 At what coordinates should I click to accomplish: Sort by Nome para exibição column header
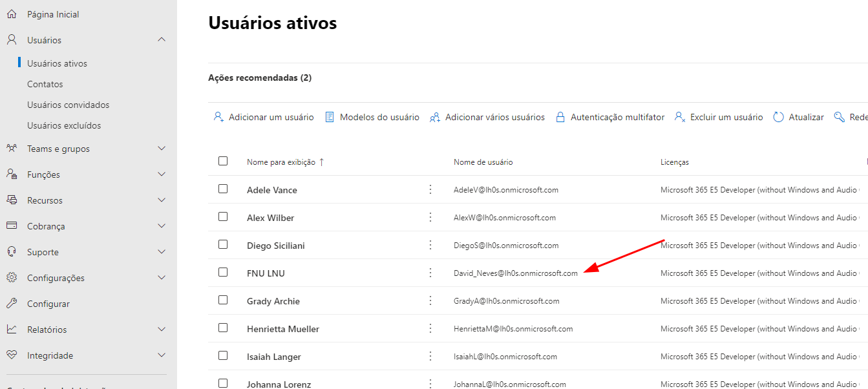pyautogui.click(x=281, y=162)
